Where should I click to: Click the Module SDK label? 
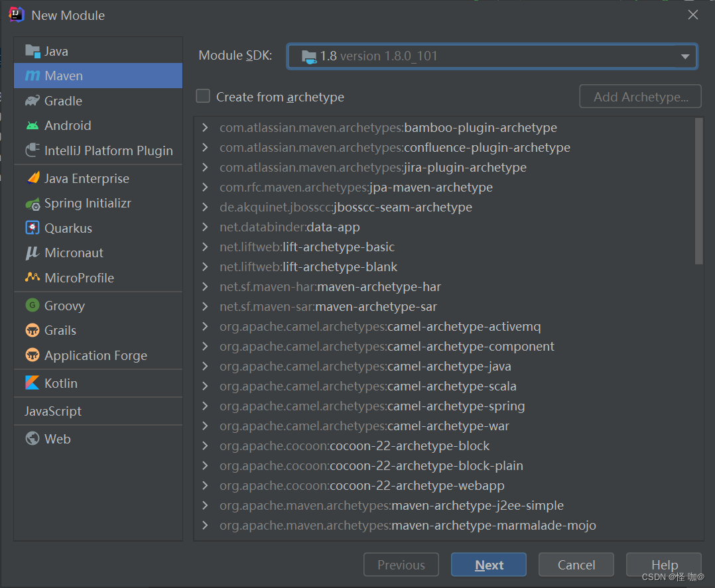(235, 56)
